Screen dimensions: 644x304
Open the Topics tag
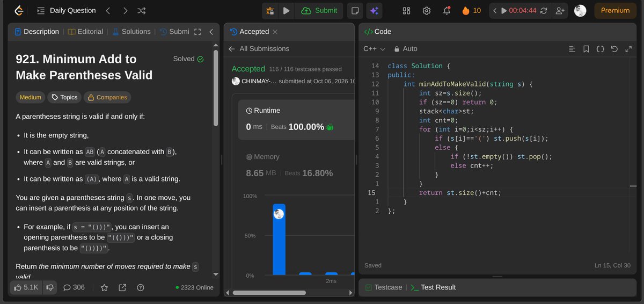(x=64, y=97)
